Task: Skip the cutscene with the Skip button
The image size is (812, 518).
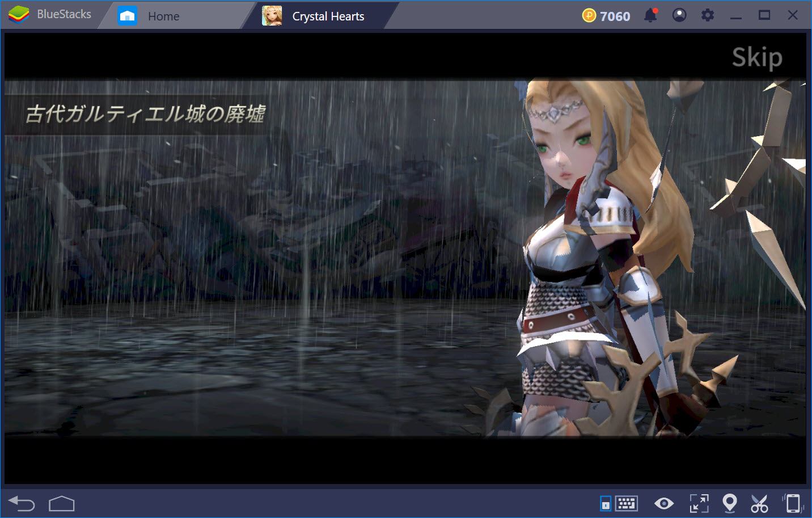Action: [757, 58]
